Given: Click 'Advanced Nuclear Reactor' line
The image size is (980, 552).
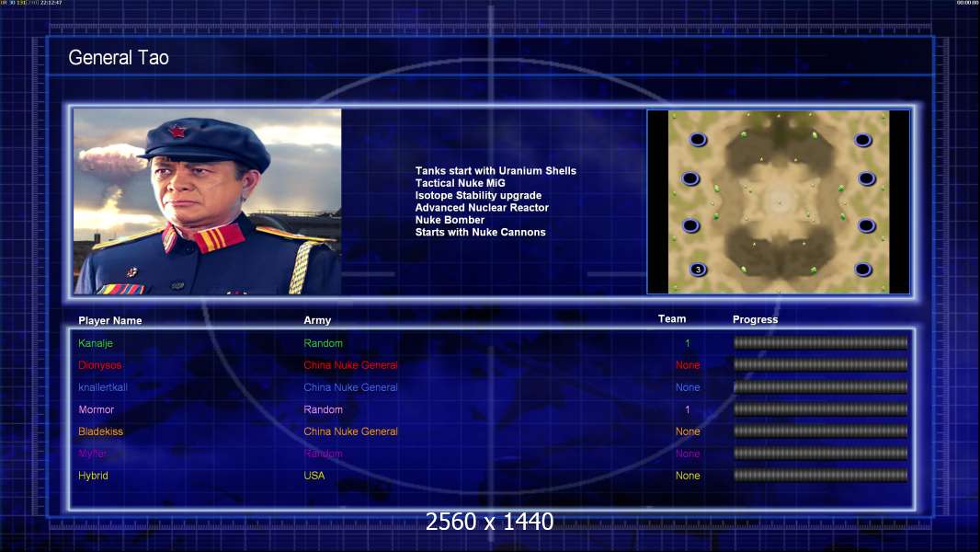Looking at the screenshot, I should coord(482,208).
